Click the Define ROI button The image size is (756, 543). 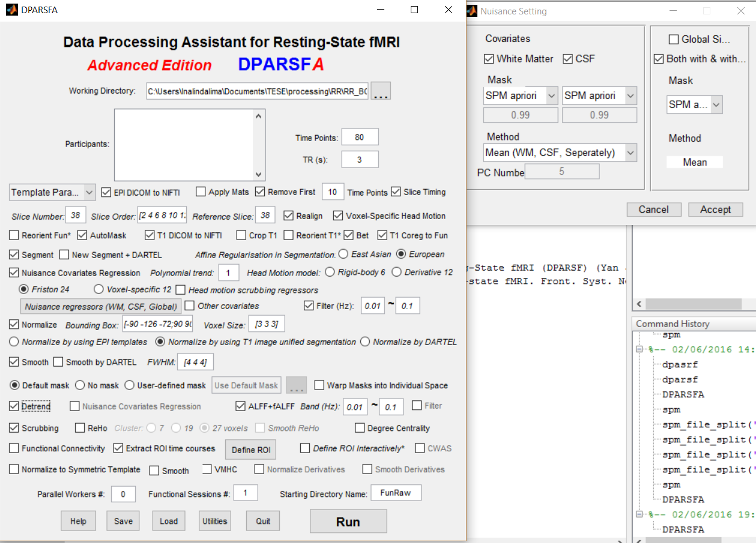[x=251, y=450]
